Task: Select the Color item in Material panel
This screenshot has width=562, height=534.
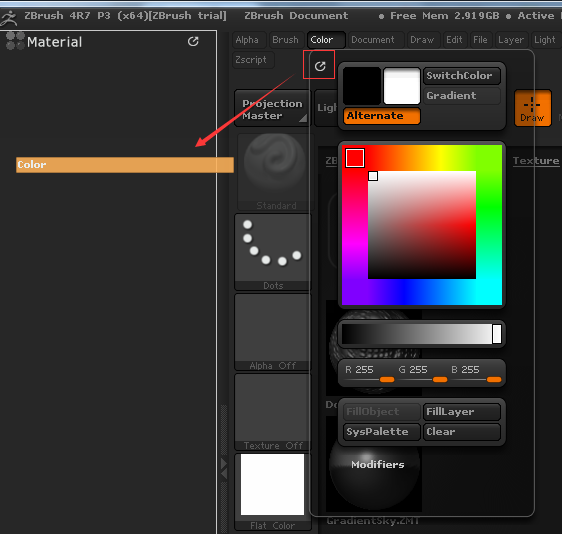Action: (x=125, y=165)
